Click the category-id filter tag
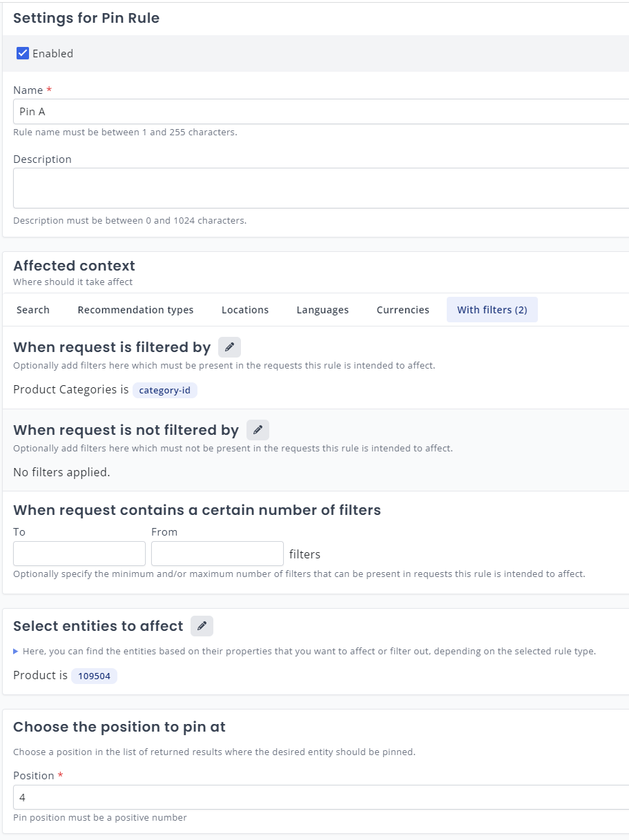This screenshot has height=840, width=629. pyautogui.click(x=164, y=390)
